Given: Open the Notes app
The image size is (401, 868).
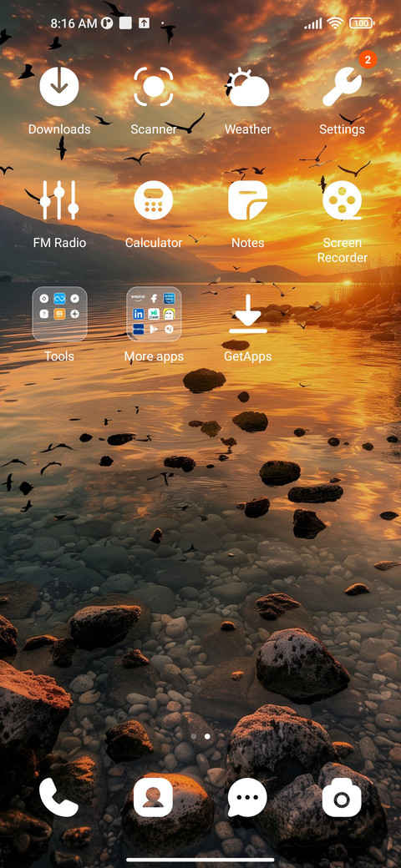Looking at the screenshot, I should tap(247, 199).
